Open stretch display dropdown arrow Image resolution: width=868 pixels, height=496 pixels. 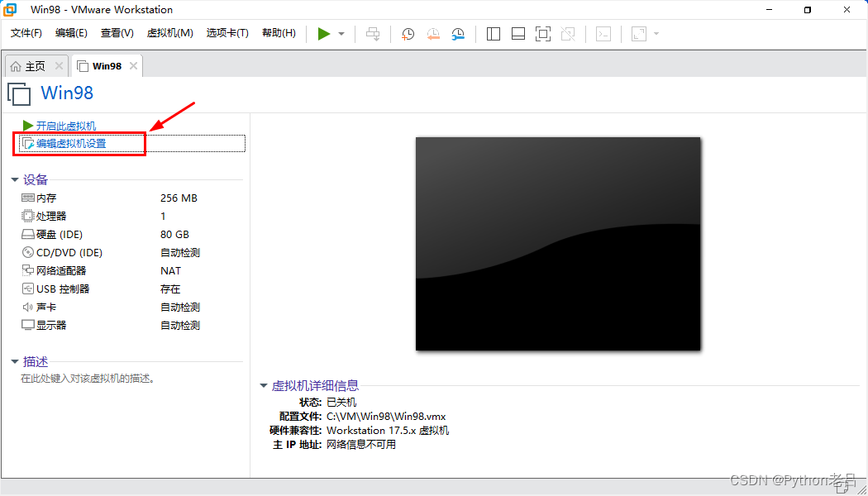[x=656, y=34]
